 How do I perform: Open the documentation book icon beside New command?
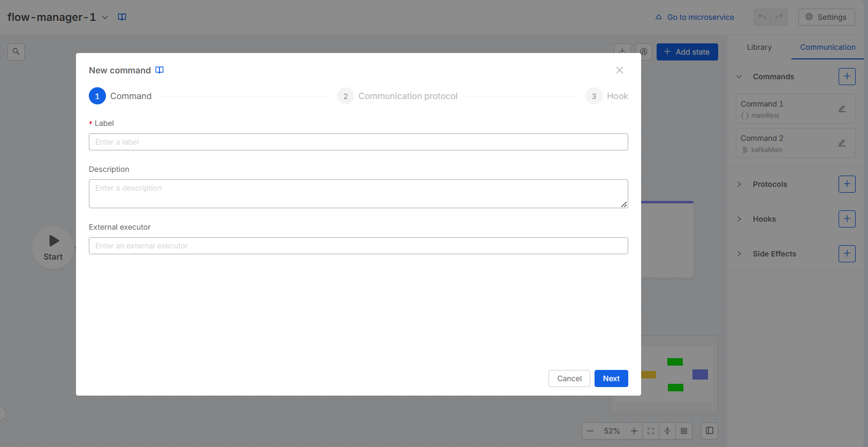tap(159, 70)
